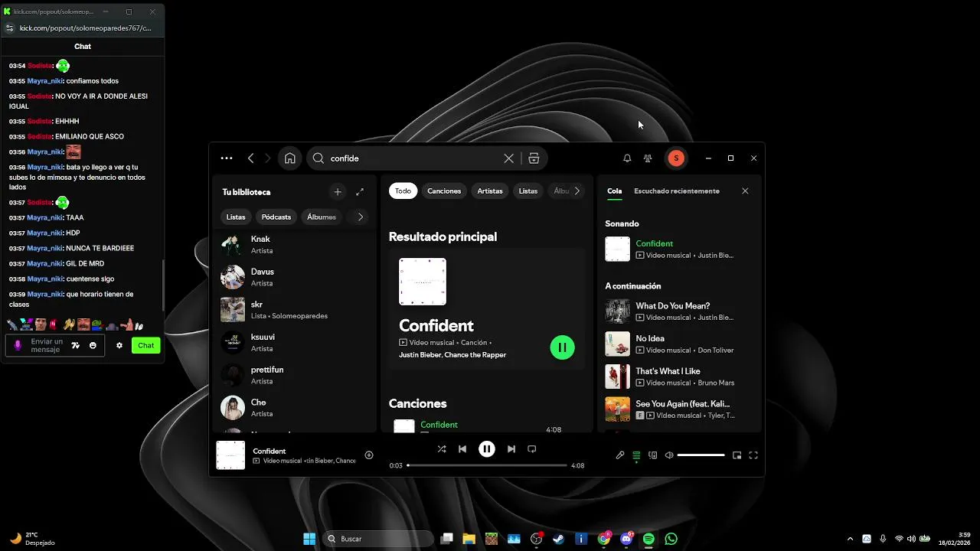Create a playlist with plus icon in library
Image resolution: width=980 pixels, height=551 pixels.
[x=338, y=192]
